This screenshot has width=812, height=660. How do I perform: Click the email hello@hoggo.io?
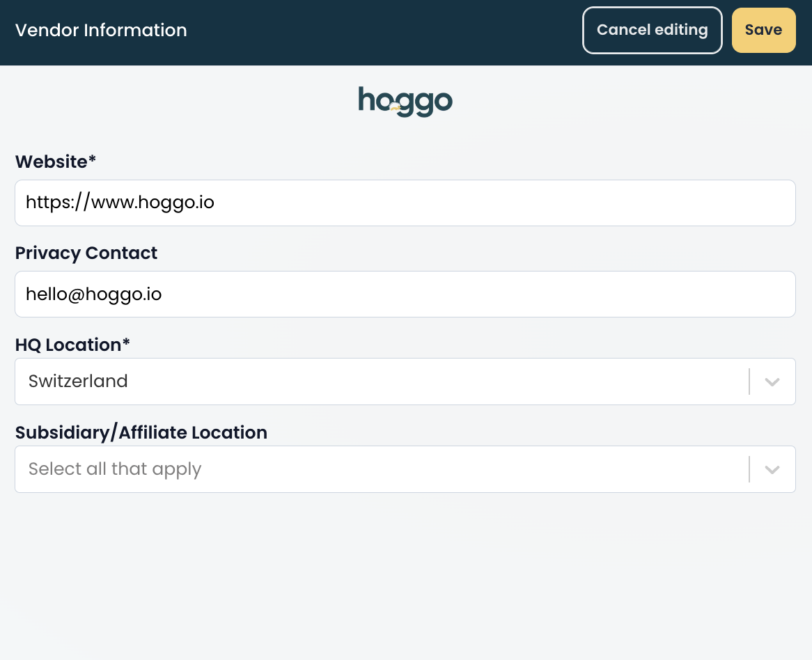[x=93, y=294]
